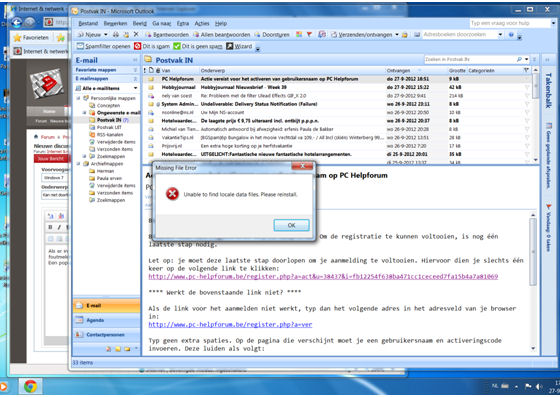560x397 pixels.
Task: Collapse E-mailmappen section
Action: [x=135, y=79]
